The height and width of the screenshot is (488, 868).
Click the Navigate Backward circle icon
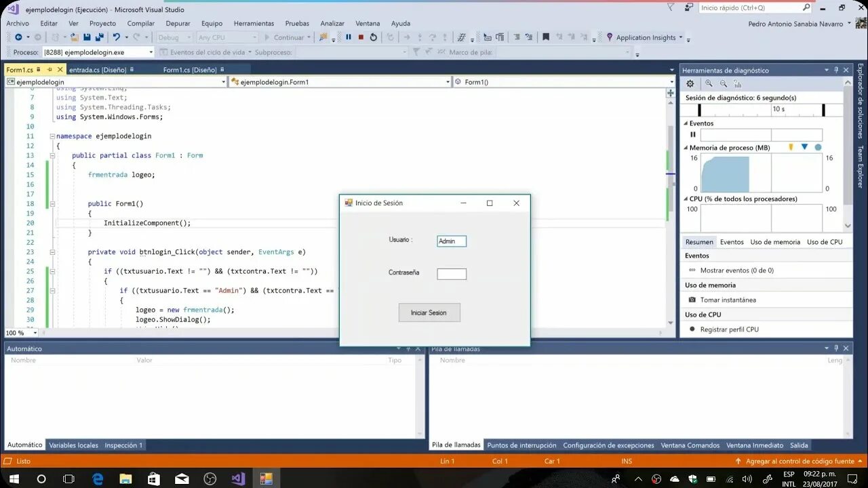click(x=18, y=37)
